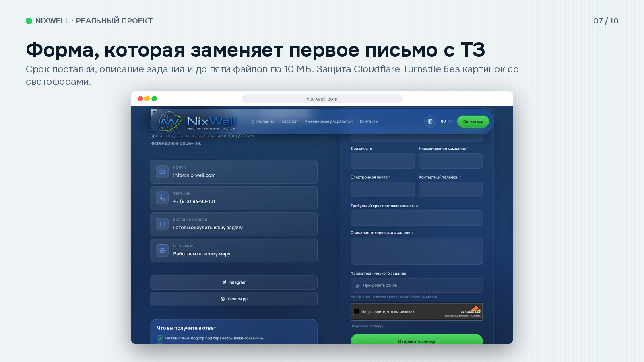The width and height of the screenshot is (644, 362).
Task: Switch language to EN
Action: point(450,121)
